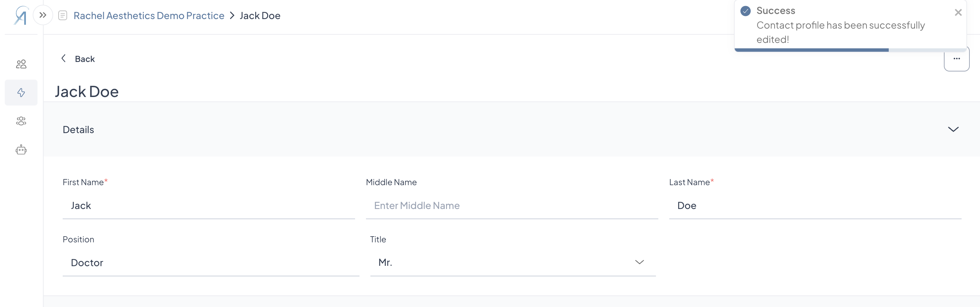Image resolution: width=980 pixels, height=307 pixels.
Task: Collapse the Details section chevron
Action: (x=953, y=129)
